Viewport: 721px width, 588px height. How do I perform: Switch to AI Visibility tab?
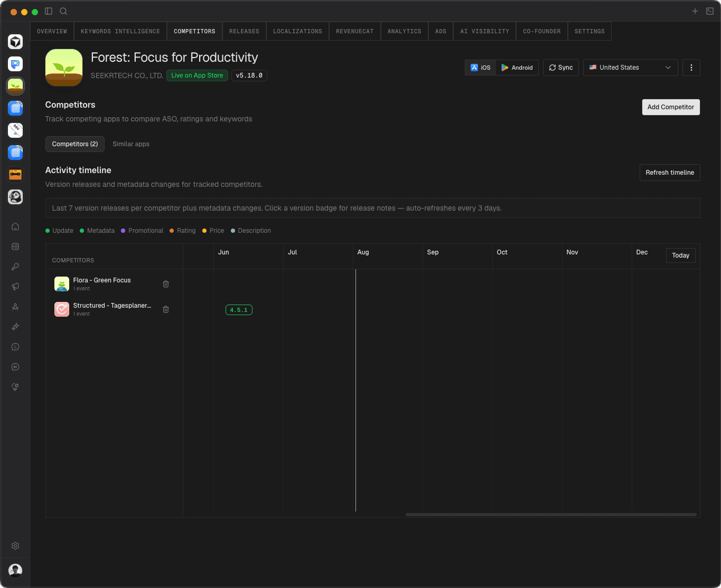(x=484, y=31)
